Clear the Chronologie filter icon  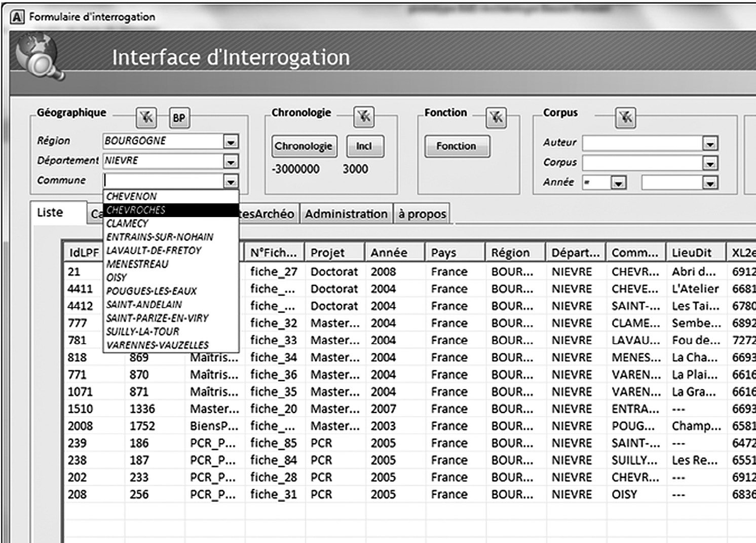[364, 117]
